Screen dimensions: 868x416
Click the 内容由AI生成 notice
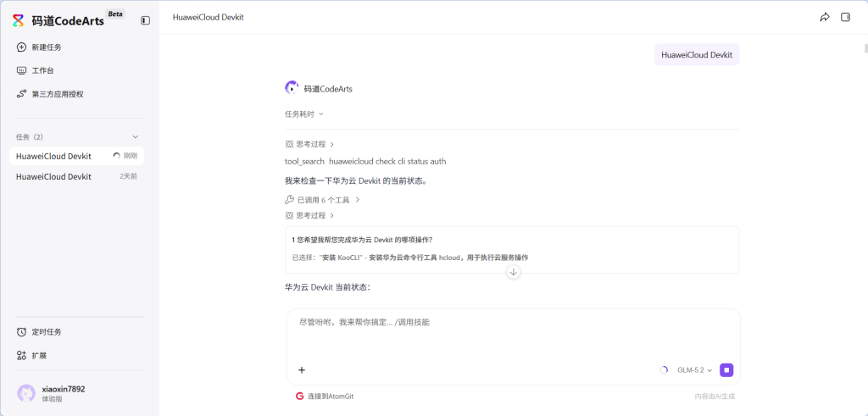click(715, 397)
